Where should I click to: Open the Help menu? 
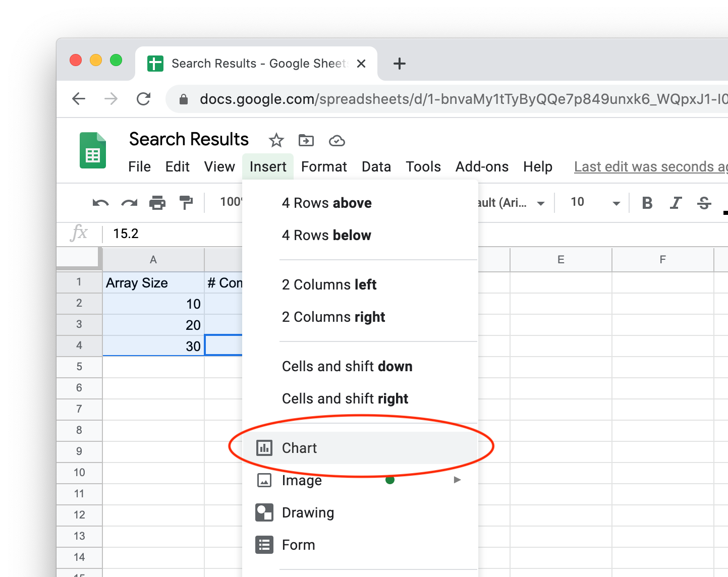coord(538,167)
